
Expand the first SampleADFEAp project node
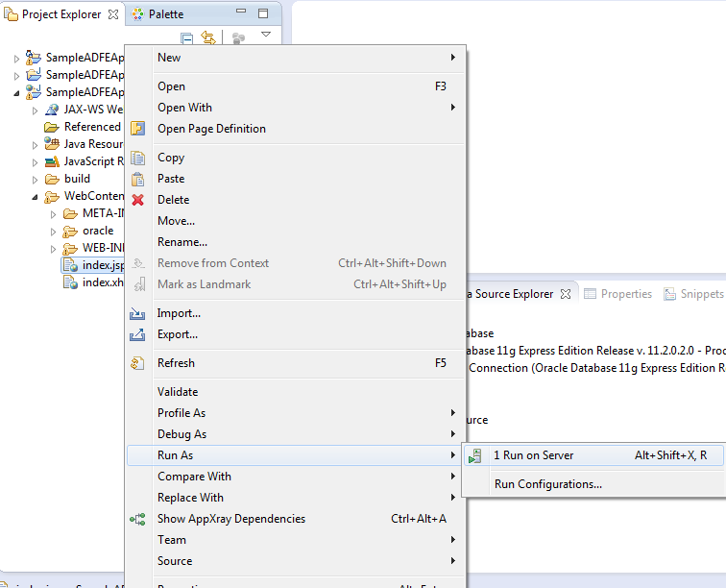16,59
